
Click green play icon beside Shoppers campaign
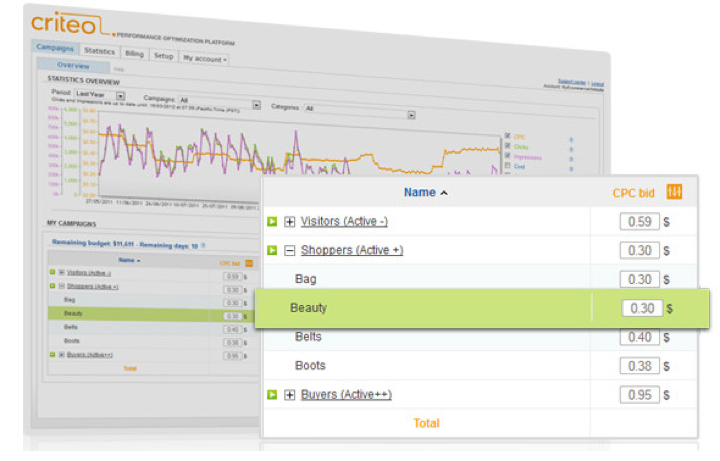point(272,250)
